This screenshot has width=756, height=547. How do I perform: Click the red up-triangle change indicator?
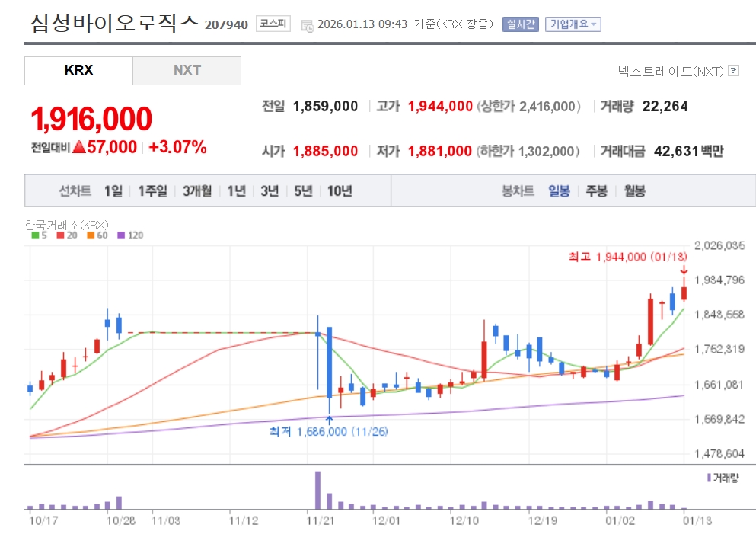pos(79,146)
